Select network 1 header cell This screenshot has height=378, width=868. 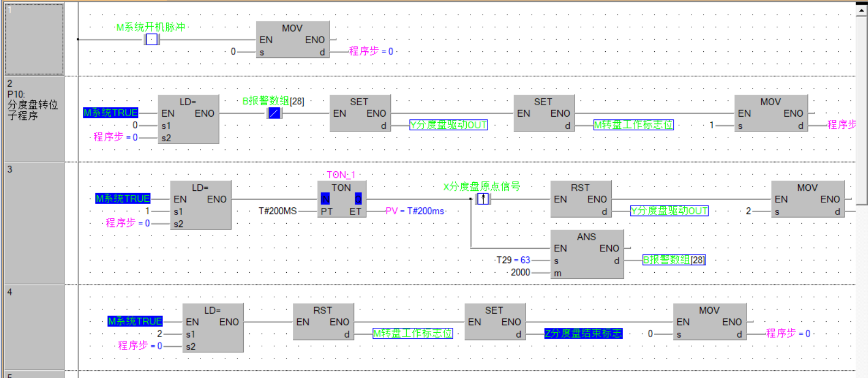[x=34, y=39]
